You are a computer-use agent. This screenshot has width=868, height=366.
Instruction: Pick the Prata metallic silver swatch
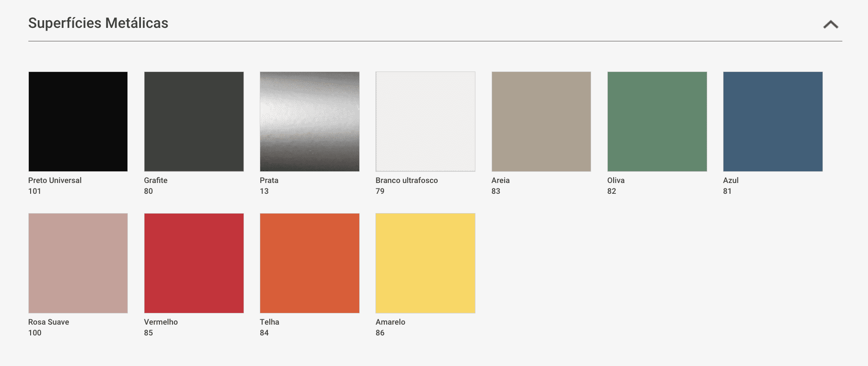pos(309,121)
